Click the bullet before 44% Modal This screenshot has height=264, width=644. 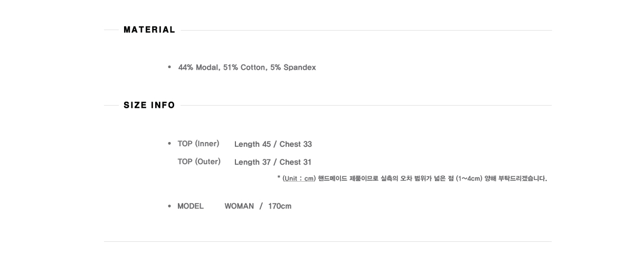click(x=169, y=67)
